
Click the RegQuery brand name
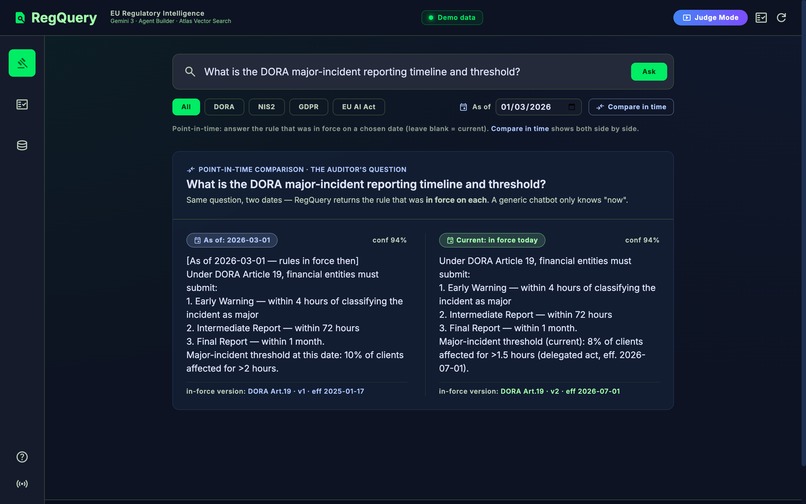tap(64, 18)
